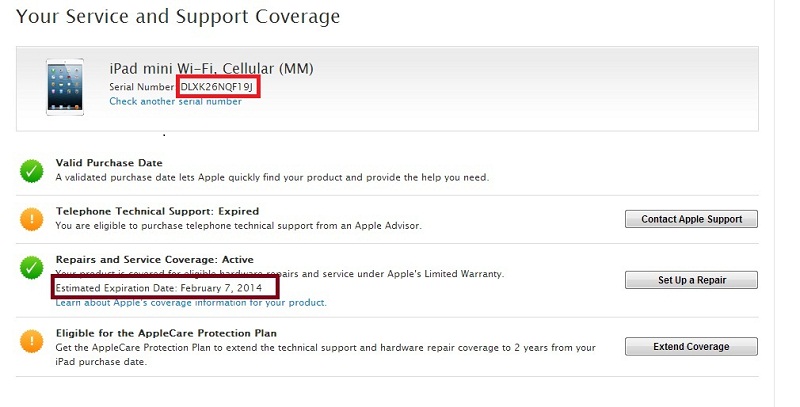The height and width of the screenshot is (407, 800).
Task: Click the Valid Purchase Date heading
Action: [109, 163]
